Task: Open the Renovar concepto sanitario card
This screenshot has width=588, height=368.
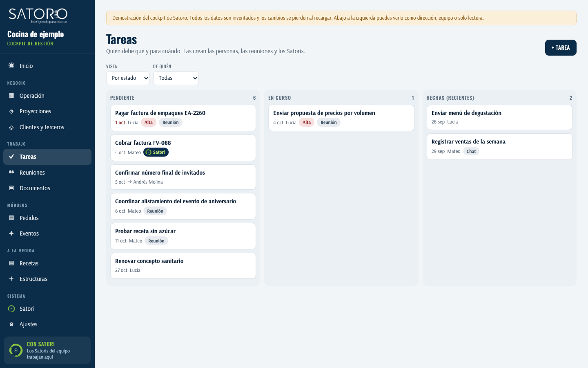Action: pyautogui.click(x=183, y=265)
